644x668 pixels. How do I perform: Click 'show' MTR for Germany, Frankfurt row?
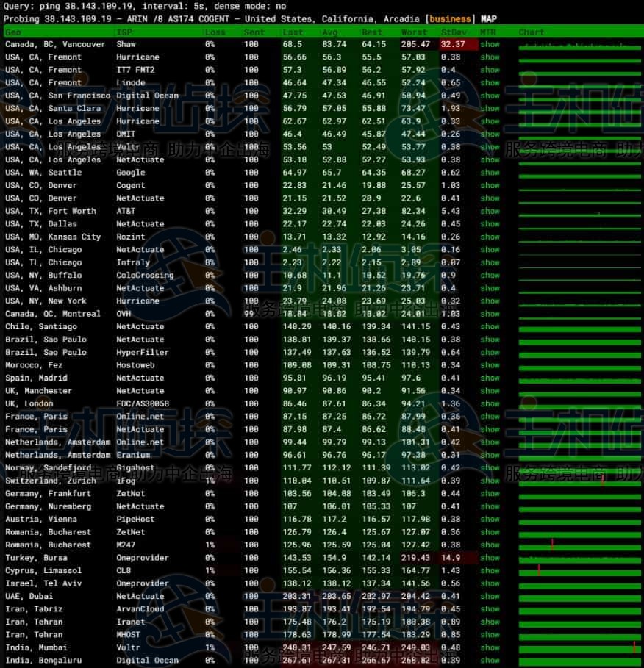coord(490,494)
